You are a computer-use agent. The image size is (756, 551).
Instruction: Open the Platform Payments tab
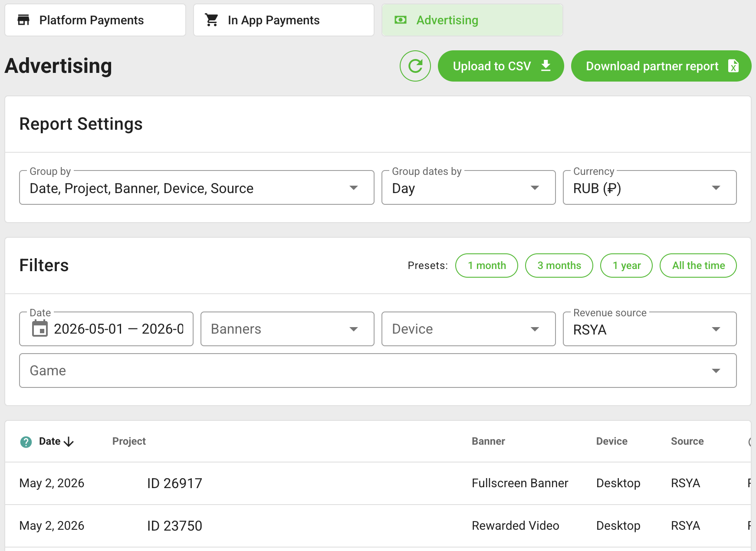(95, 20)
